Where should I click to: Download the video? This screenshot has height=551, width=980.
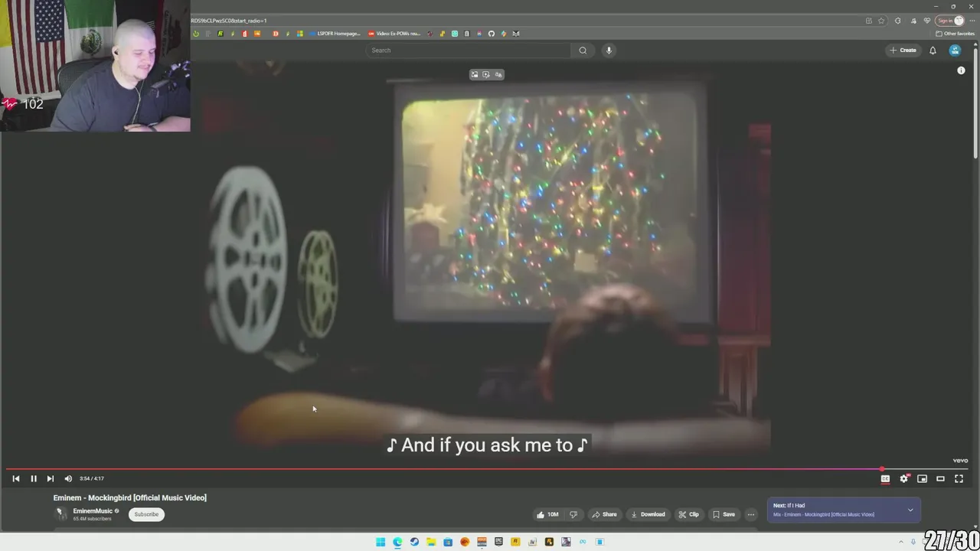pos(648,514)
